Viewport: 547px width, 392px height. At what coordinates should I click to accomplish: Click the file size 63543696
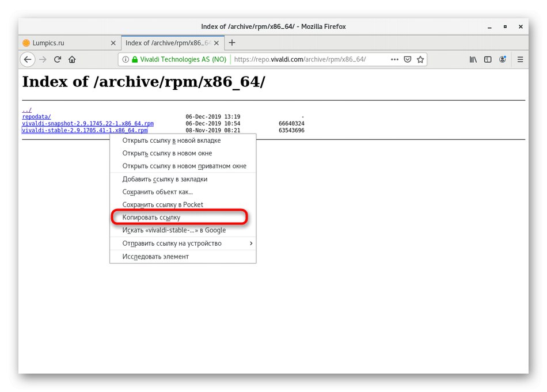tap(291, 131)
